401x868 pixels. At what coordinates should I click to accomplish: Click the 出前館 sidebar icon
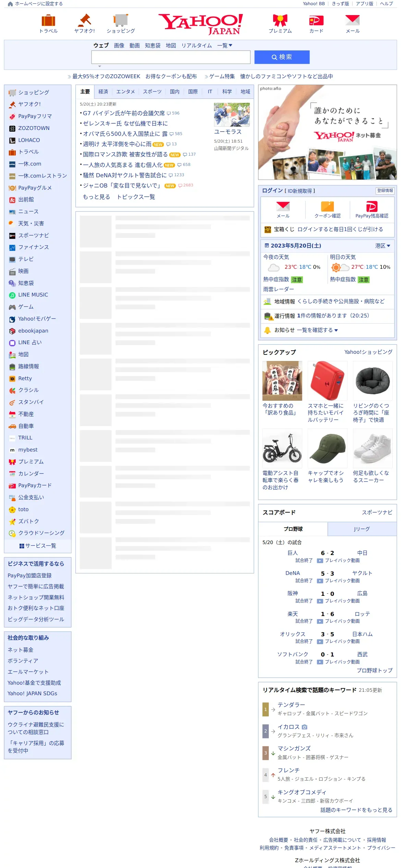12,200
